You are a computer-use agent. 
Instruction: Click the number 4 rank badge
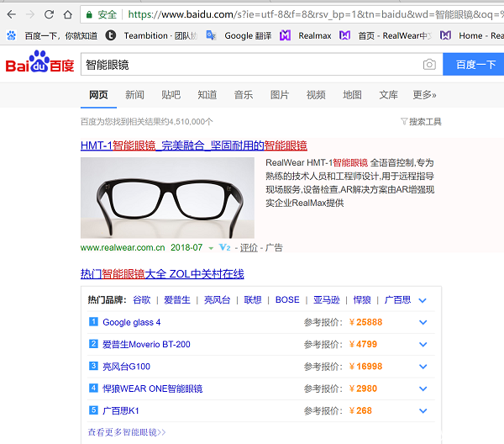pyautogui.click(x=93, y=388)
